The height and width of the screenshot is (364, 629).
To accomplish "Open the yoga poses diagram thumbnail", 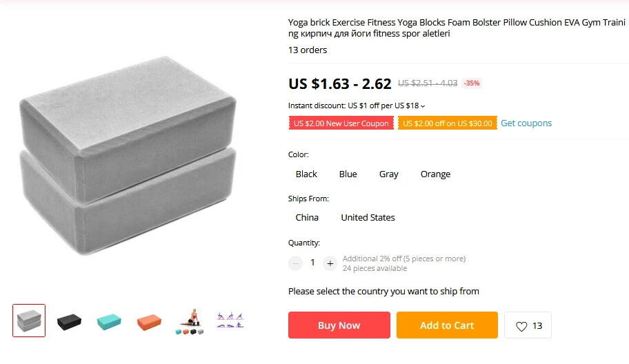I will [x=230, y=321].
